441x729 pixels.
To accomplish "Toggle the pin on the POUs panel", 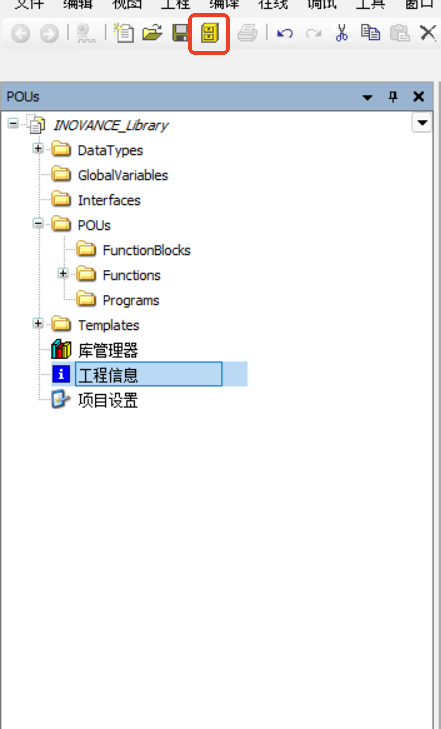I will tap(393, 97).
